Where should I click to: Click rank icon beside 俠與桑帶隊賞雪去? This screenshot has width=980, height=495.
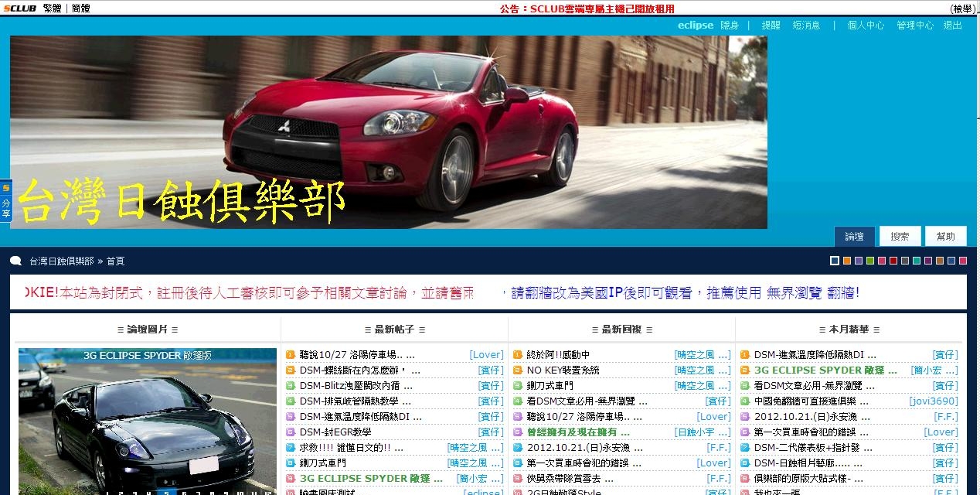tap(518, 479)
